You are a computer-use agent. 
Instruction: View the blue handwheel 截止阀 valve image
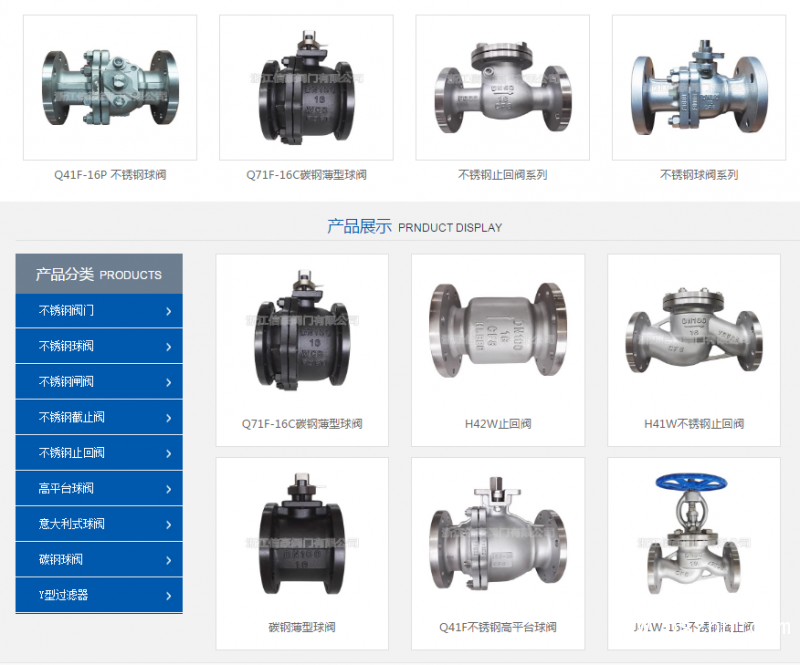click(693, 538)
